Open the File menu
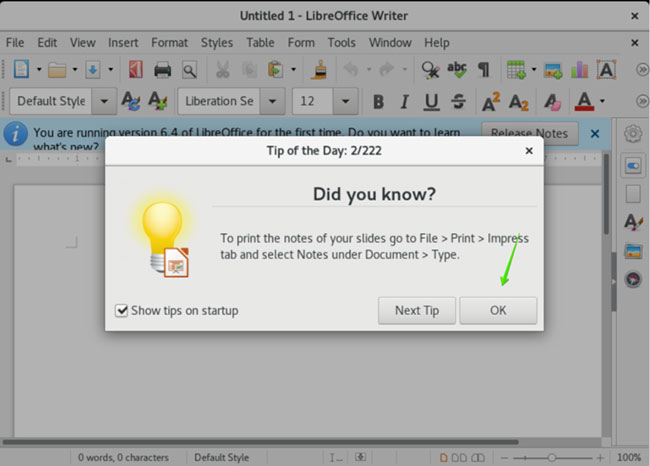The image size is (650, 466). 15,43
